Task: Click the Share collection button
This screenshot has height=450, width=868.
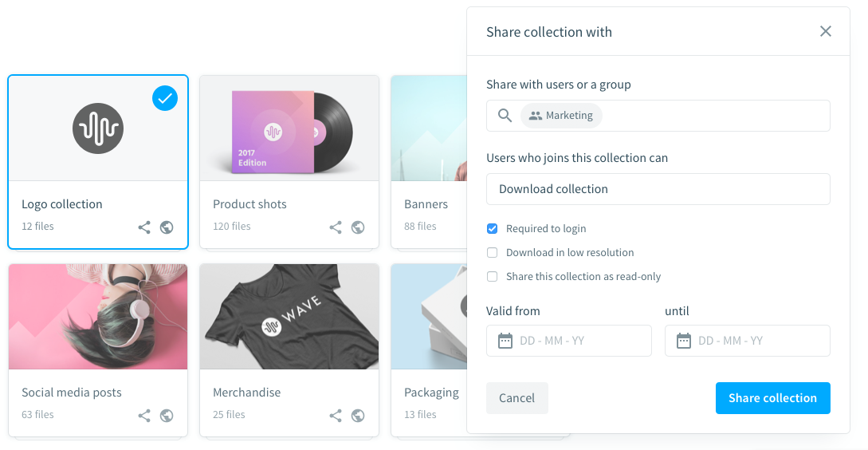Action: [773, 398]
